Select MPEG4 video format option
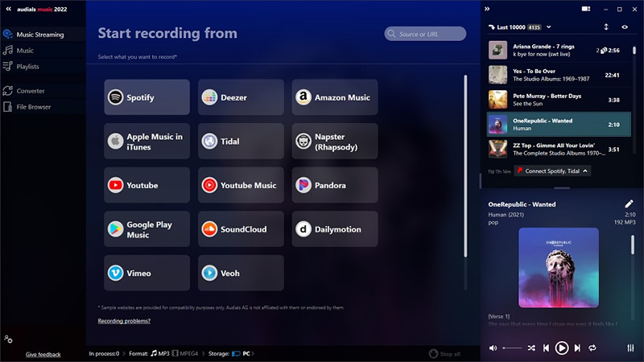Screen dimensions: 644x362 pyautogui.click(x=185, y=353)
